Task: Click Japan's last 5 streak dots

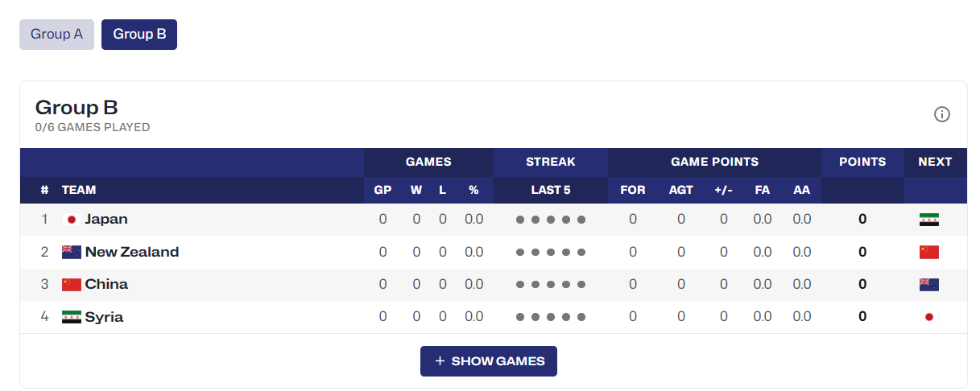Action: (x=551, y=220)
